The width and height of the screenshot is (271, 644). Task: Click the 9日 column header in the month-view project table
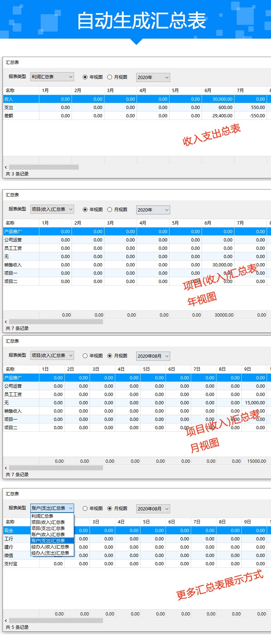(254, 369)
